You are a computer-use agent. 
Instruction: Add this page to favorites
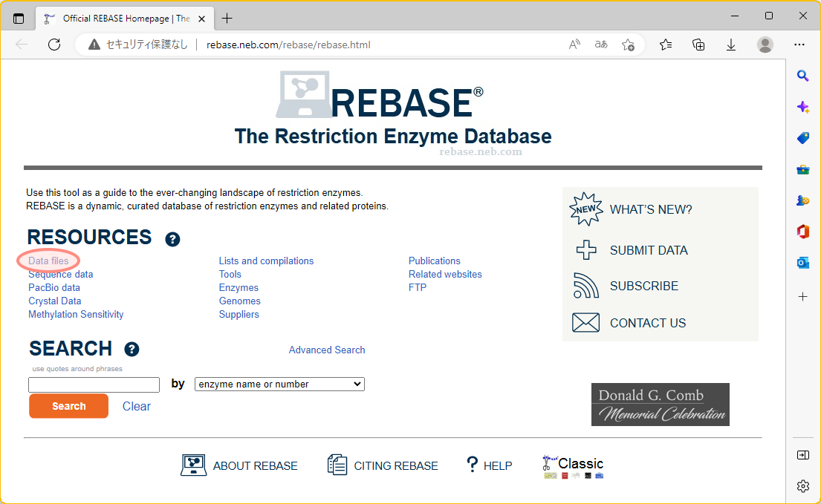pyautogui.click(x=628, y=45)
